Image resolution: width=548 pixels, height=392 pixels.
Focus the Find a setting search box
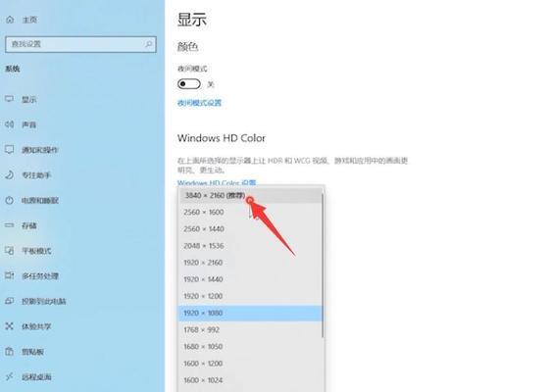tap(80, 44)
